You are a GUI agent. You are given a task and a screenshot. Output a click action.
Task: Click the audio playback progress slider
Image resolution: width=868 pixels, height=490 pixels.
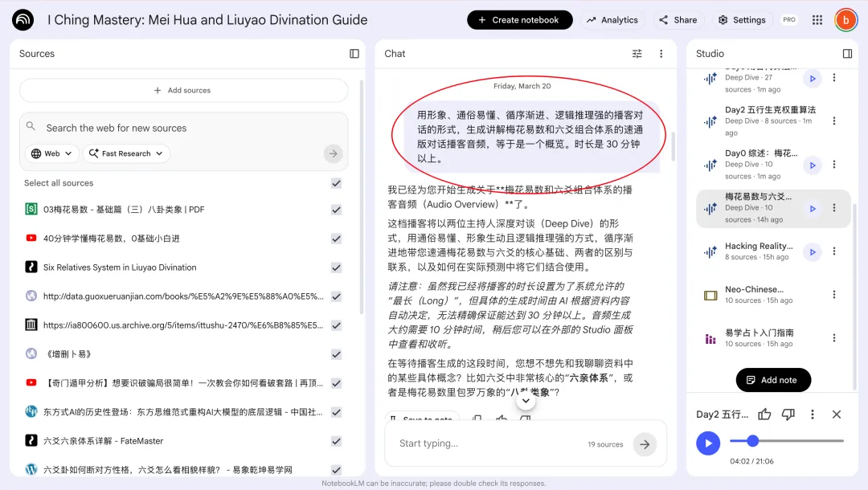pyautogui.click(x=786, y=441)
